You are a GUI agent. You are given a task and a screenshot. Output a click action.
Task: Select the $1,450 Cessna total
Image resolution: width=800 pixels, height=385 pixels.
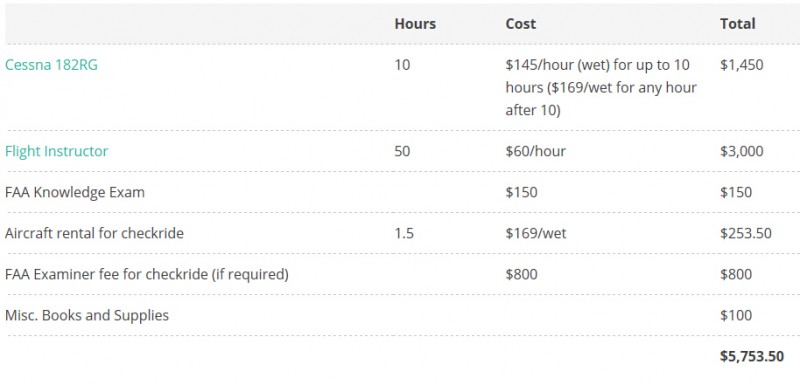[741, 65]
